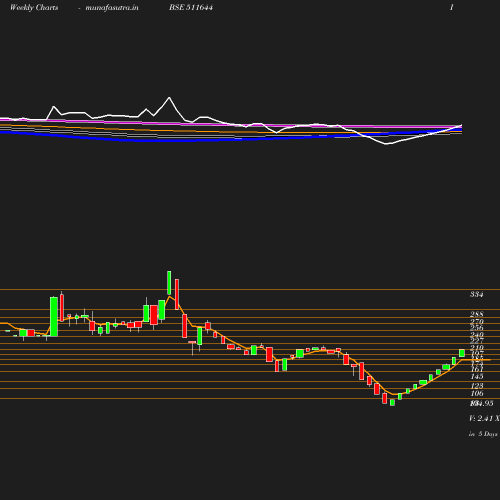
Task: Click the 334 price level label
Action: coord(477,294)
